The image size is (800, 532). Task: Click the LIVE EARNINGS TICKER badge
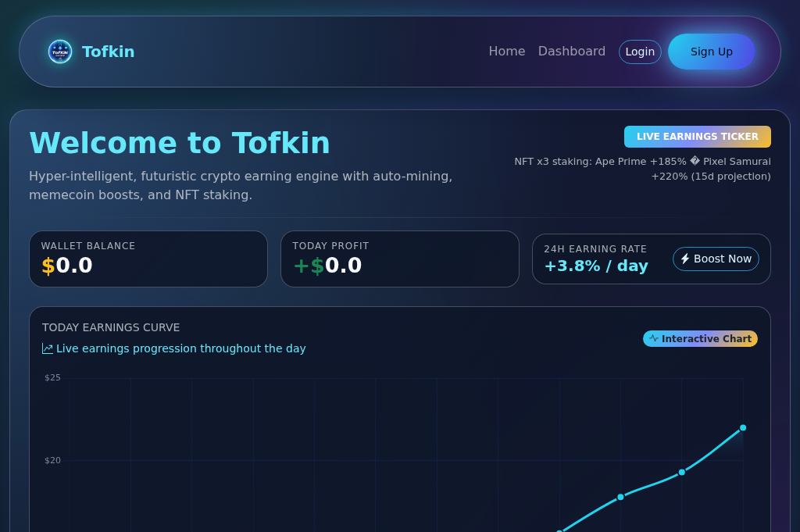698,136
